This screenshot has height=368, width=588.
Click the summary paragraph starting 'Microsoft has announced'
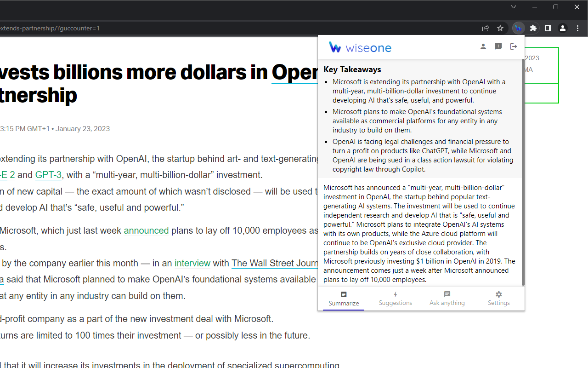pos(419,234)
